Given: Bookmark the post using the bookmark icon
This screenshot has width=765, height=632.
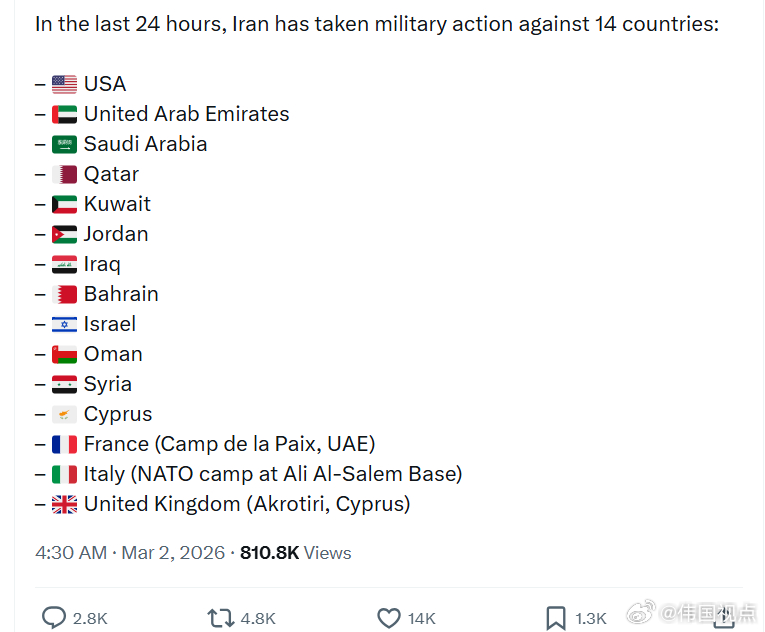Looking at the screenshot, I should pyautogui.click(x=555, y=618).
